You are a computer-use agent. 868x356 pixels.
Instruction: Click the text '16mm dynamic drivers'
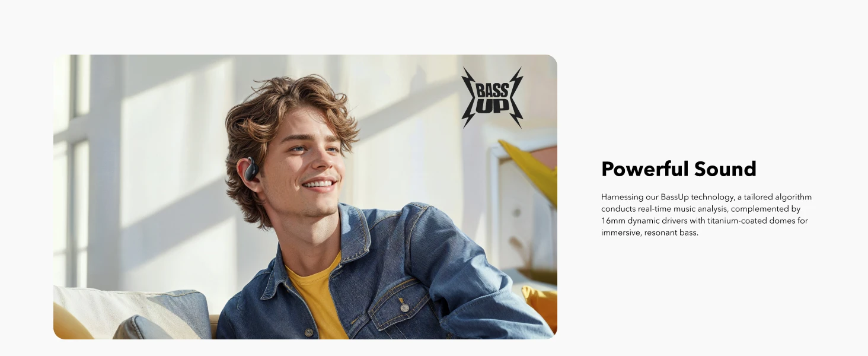tap(639, 221)
